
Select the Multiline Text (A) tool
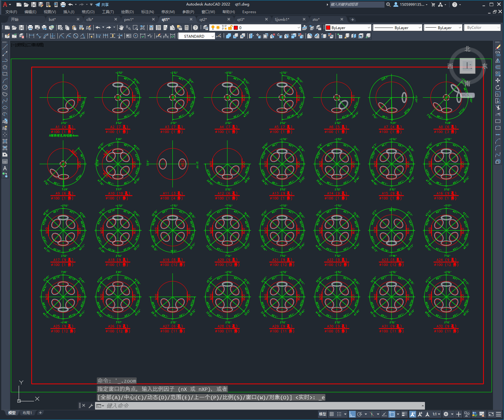(x=5, y=168)
